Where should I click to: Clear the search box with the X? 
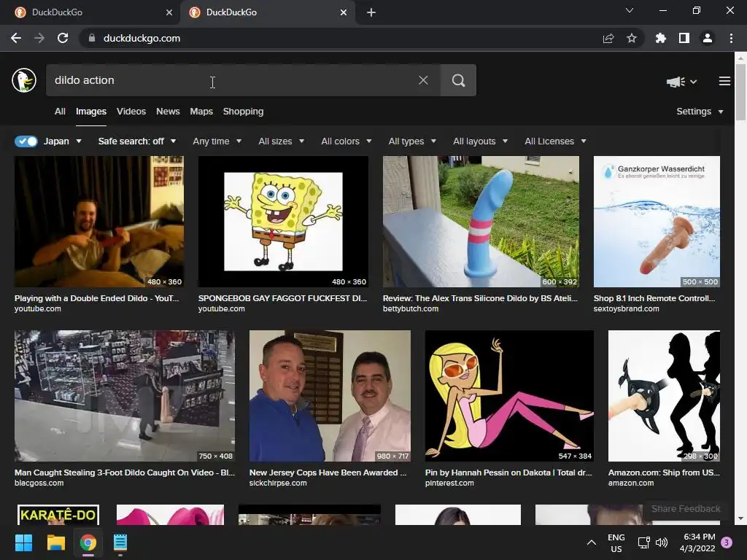click(x=423, y=80)
